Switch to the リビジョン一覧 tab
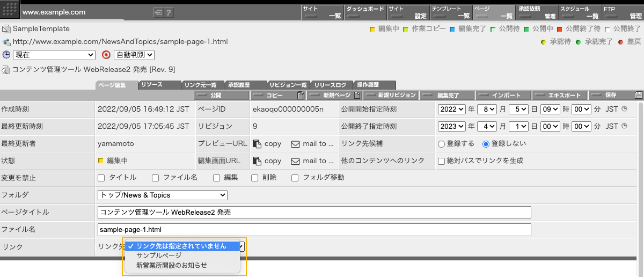 pyautogui.click(x=288, y=85)
